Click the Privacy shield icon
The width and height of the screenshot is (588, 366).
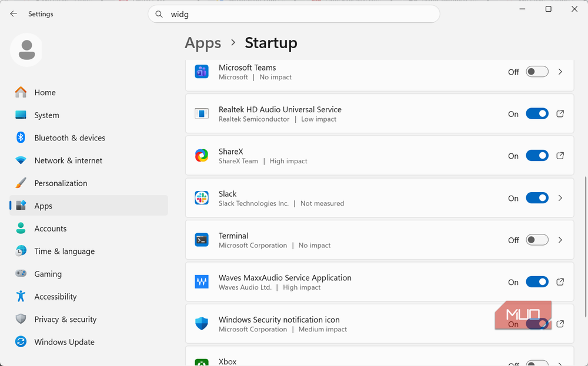[21, 319]
